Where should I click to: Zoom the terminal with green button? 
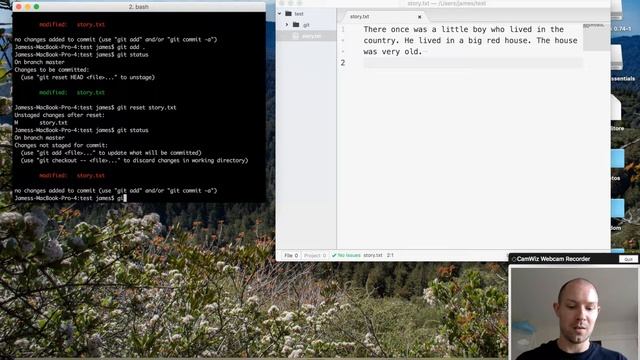tap(36, 7)
